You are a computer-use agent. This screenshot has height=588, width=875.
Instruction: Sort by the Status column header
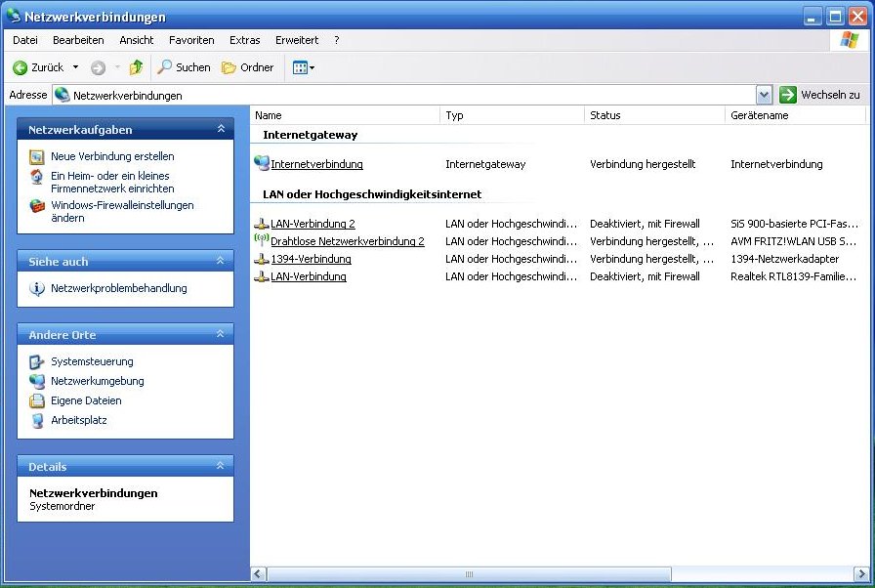pyautogui.click(x=655, y=115)
